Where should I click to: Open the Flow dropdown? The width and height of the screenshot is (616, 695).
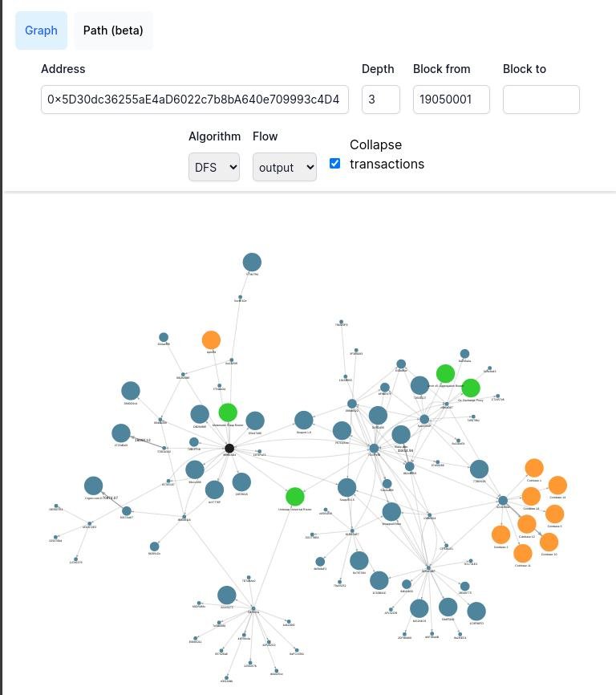(x=285, y=168)
